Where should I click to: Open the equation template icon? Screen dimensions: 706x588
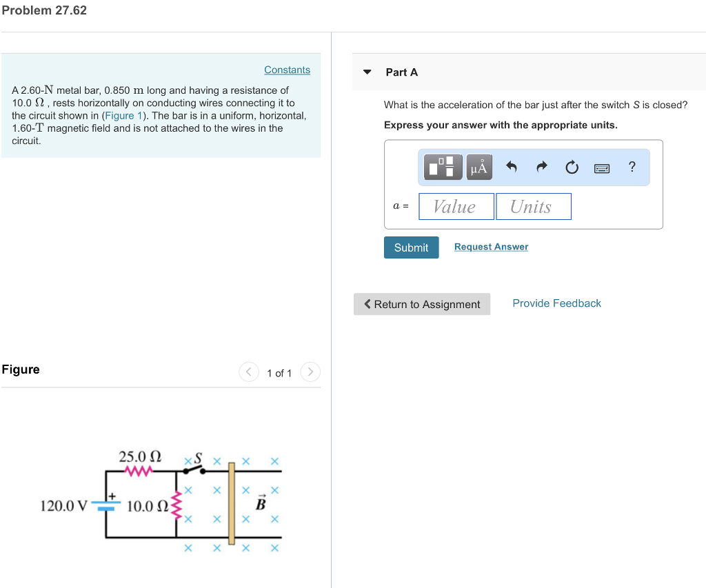pos(443,167)
